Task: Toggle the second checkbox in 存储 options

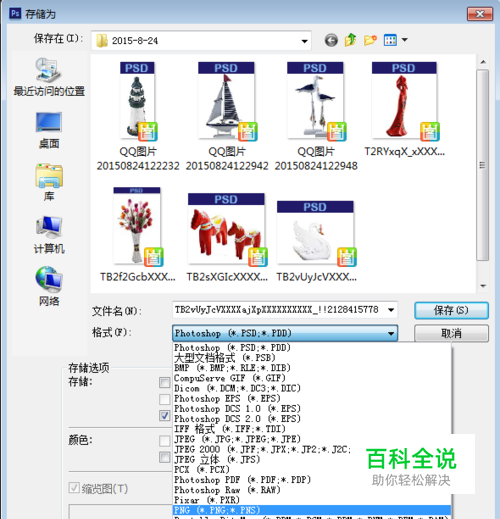Action: [x=164, y=399]
